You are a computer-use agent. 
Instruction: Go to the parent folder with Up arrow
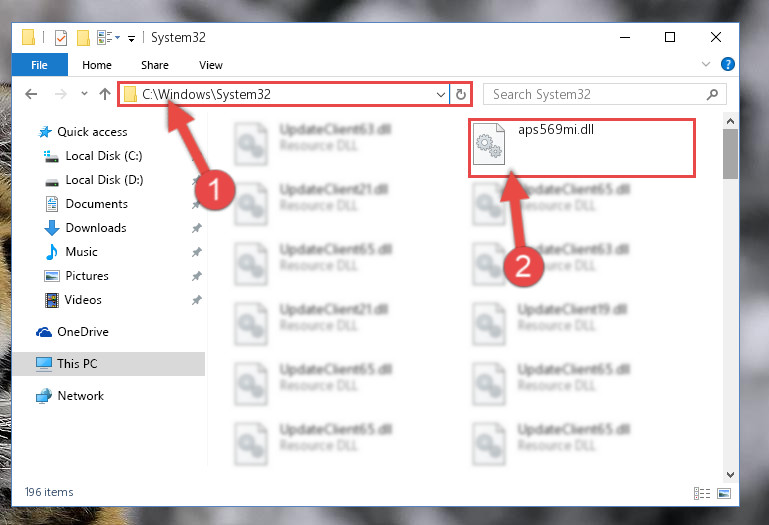104,94
